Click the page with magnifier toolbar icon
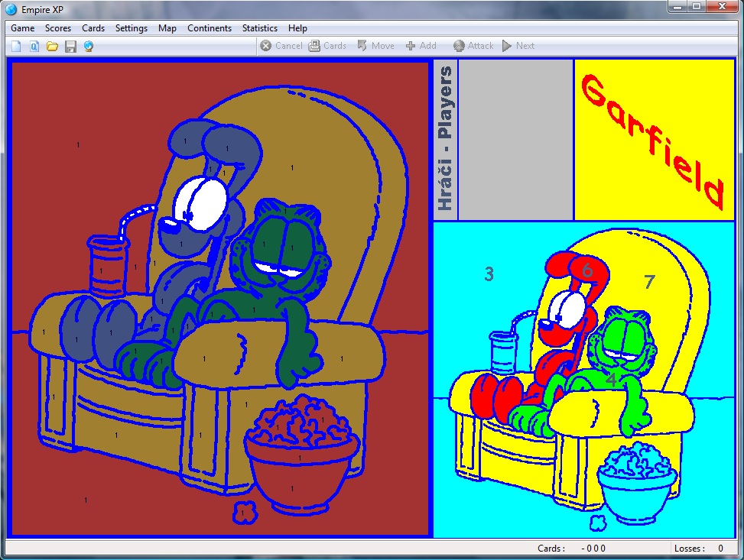Image resolution: width=744 pixels, height=560 pixels. tap(34, 46)
